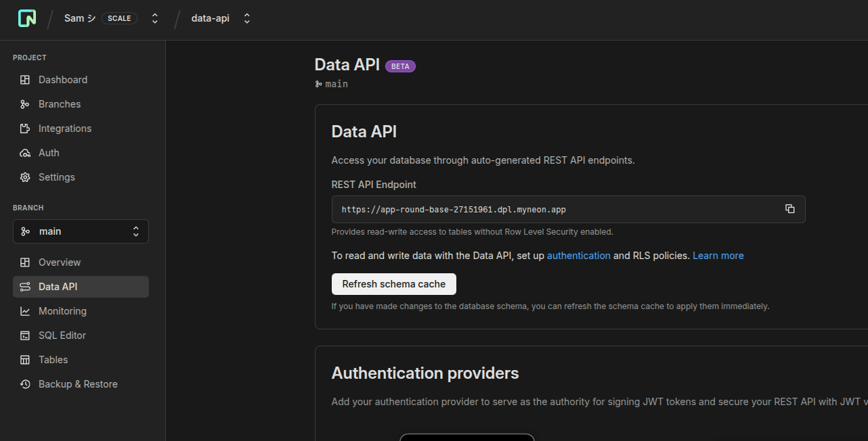Click the Settings gear icon

point(25,177)
